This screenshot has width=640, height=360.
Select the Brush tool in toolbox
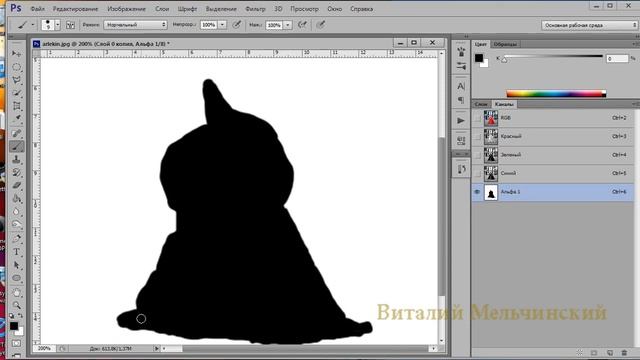[x=16, y=146]
